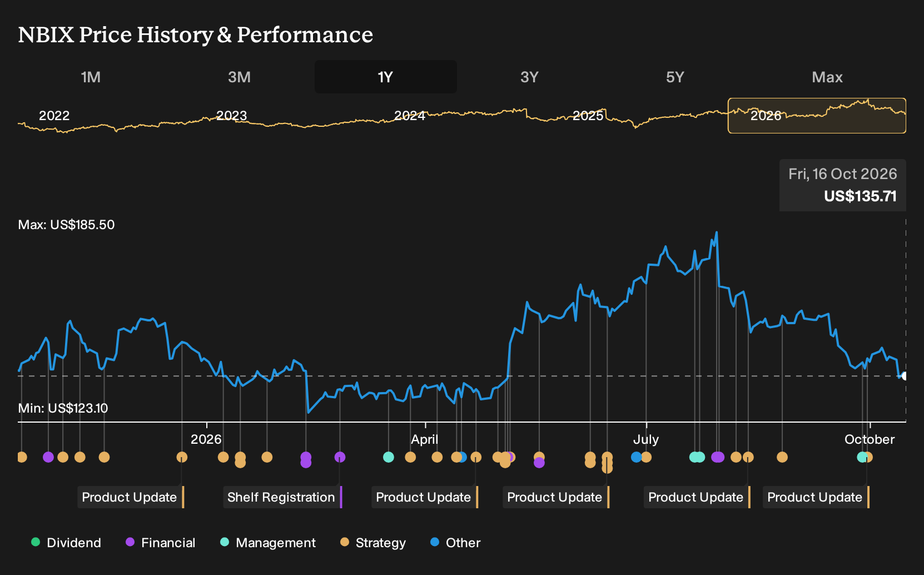Viewport: 924px width, 575px height.
Task: Select the purple Financial dot above Shelf Registration
Action: click(340, 457)
